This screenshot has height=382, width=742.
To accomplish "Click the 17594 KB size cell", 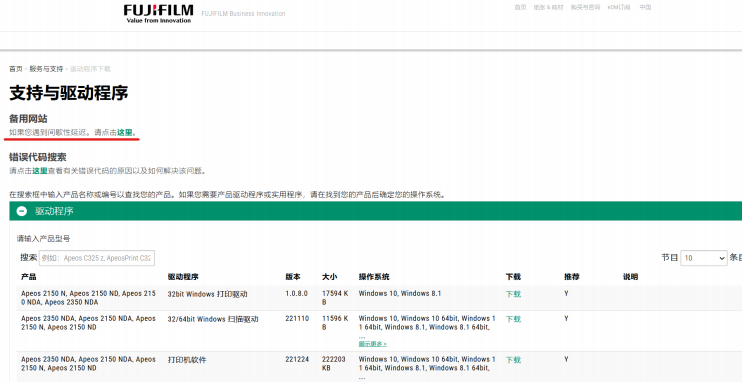I will [x=335, y=298].
